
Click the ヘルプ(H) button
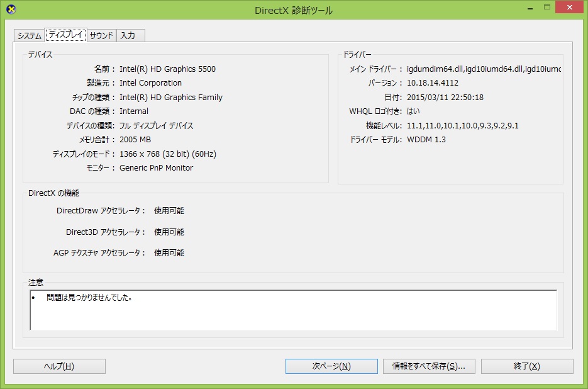point(59,366)
